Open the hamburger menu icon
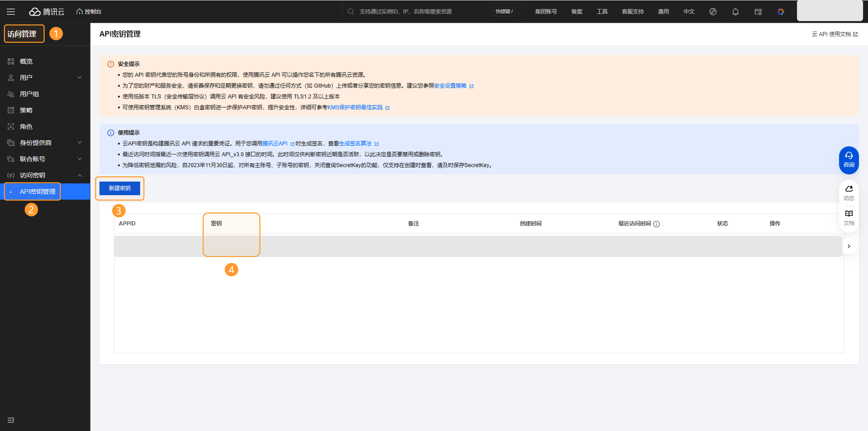 pyautogui.click(x=11, y=12)
